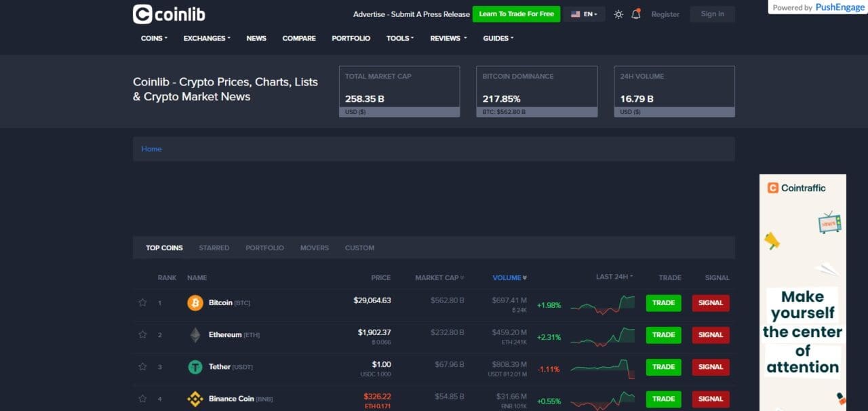Switch to the Movers tab
Viewport: 868px width, 411px height.
click(315, 248)
